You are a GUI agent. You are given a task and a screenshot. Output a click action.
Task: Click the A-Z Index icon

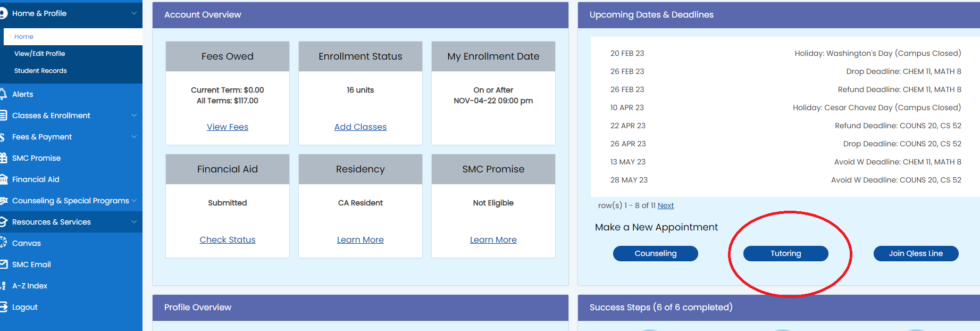3,286
